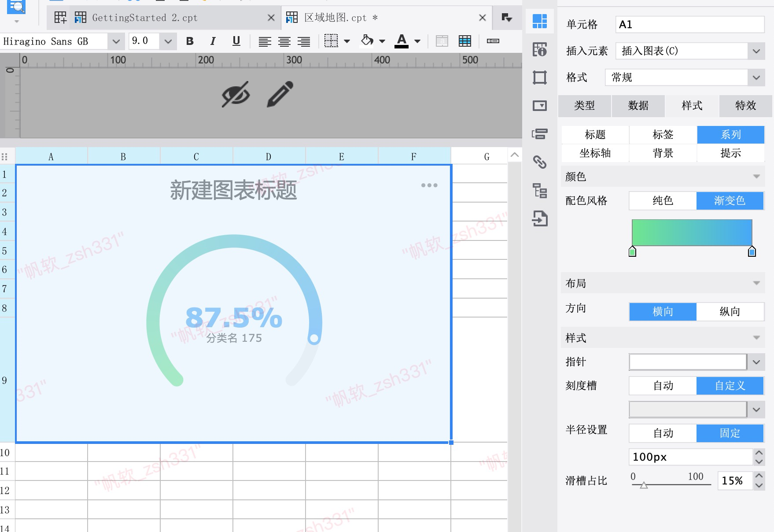Select 纯色 color style option
The image size is (774, 532).
663,201
